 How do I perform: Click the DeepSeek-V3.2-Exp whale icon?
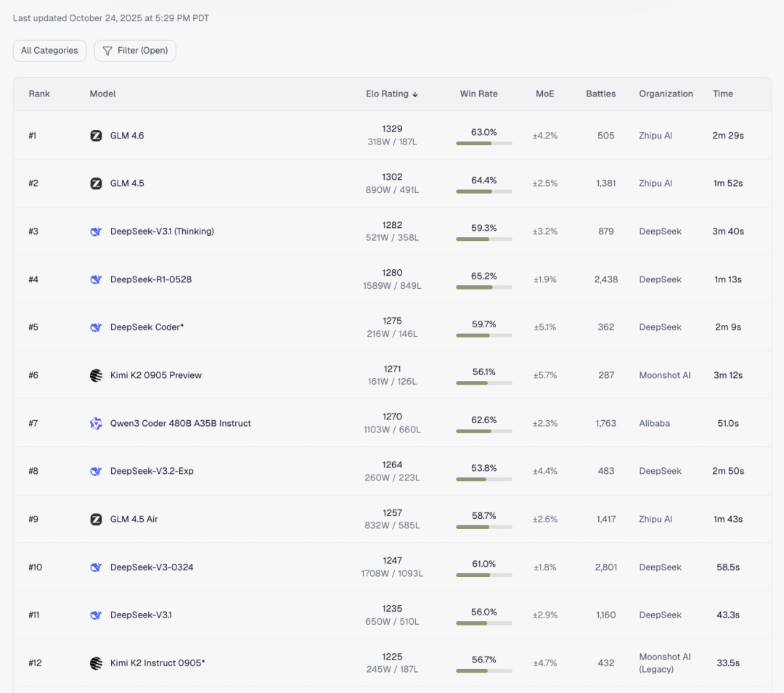96,471
